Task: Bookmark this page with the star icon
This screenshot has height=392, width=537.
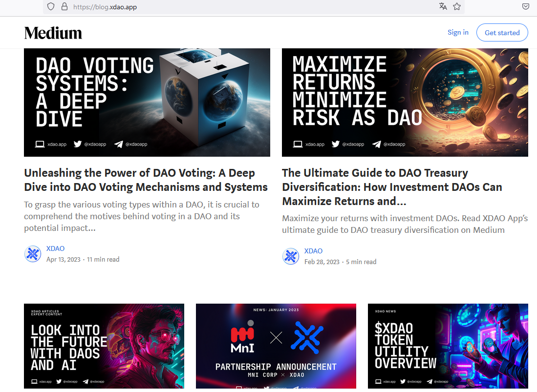Action: coord(457,6)
